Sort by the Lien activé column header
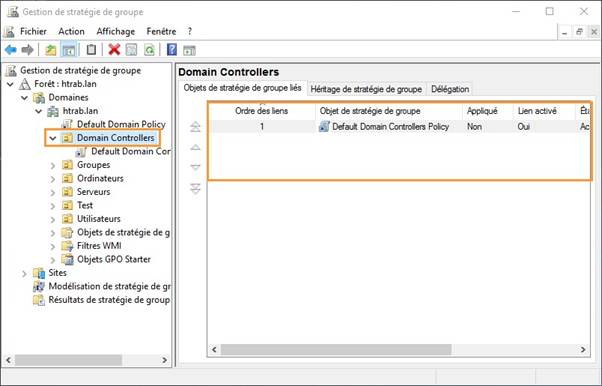 tap(544, 111)
